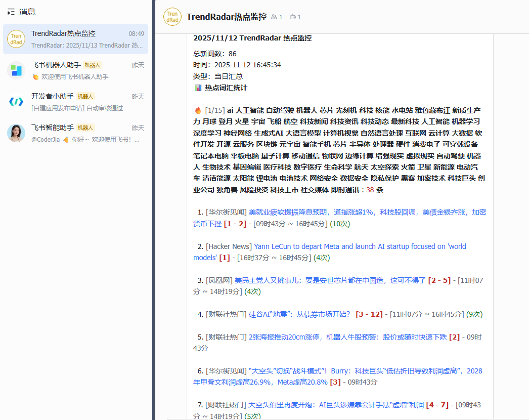
Task: Open the 2张海报推动20cm涨停 news link
Action: 347,337
